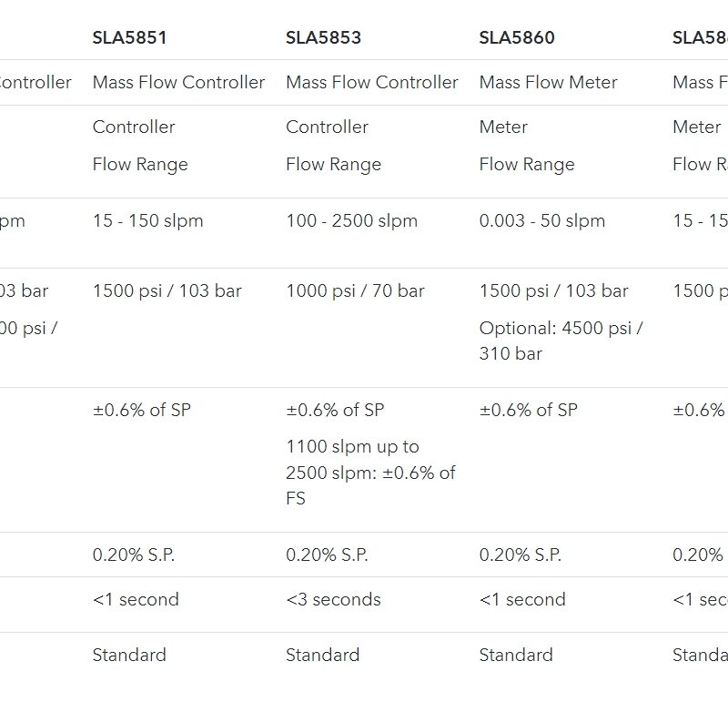Viewport: 728px width, 702px height.
Task: Click Mass Flow Controller under SLA5853
Action: 371,82
